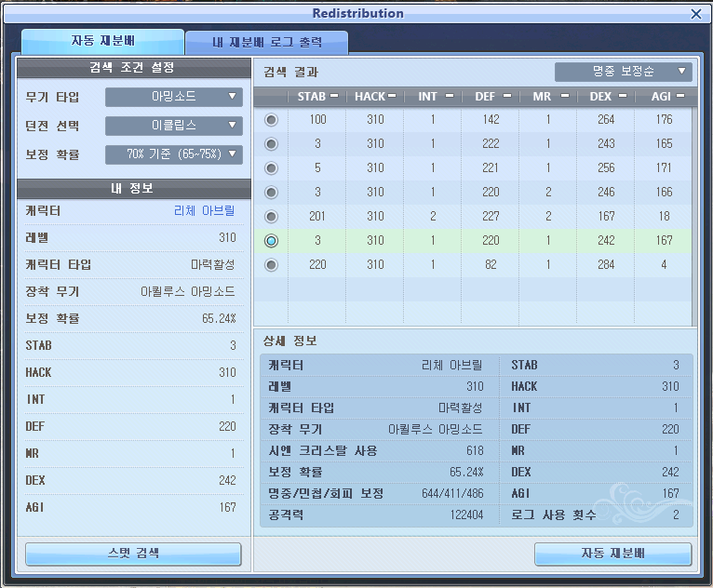Click the search results scrollbar
Viewport: 713px width, 588px height.
[694, 216]
